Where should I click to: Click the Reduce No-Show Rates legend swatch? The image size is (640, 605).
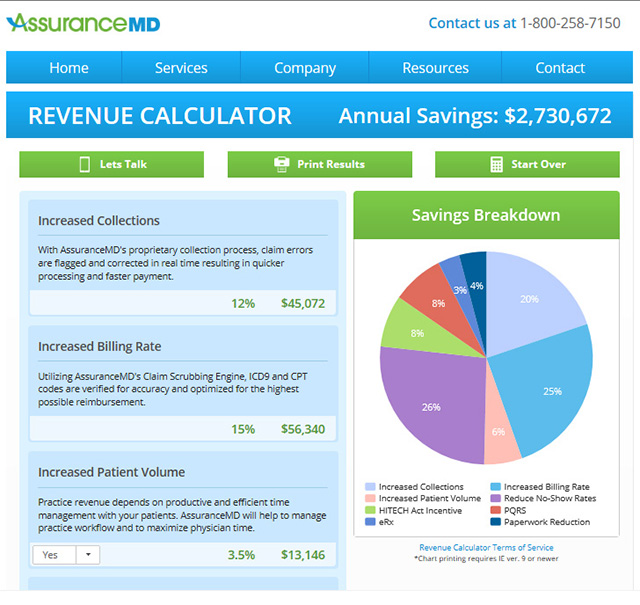(496, 498)
